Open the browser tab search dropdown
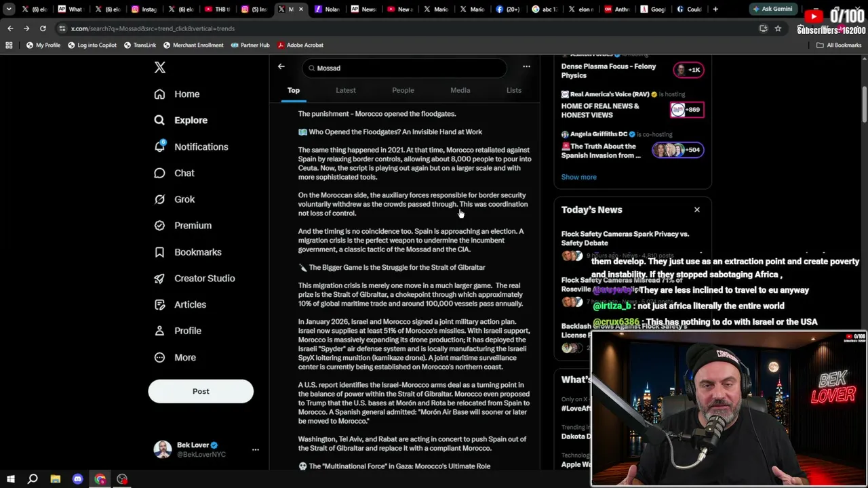This screenshot has width=868, height=488. (9, 9)
